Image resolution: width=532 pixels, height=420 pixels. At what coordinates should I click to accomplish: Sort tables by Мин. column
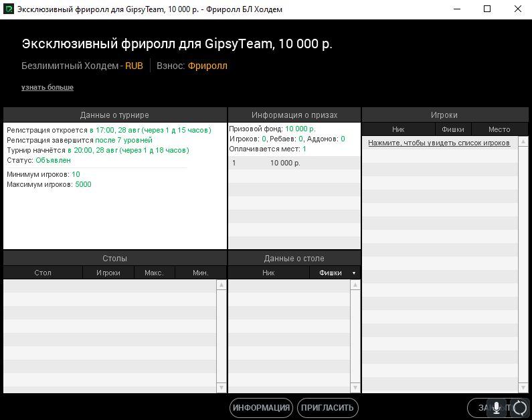(201, 273)
